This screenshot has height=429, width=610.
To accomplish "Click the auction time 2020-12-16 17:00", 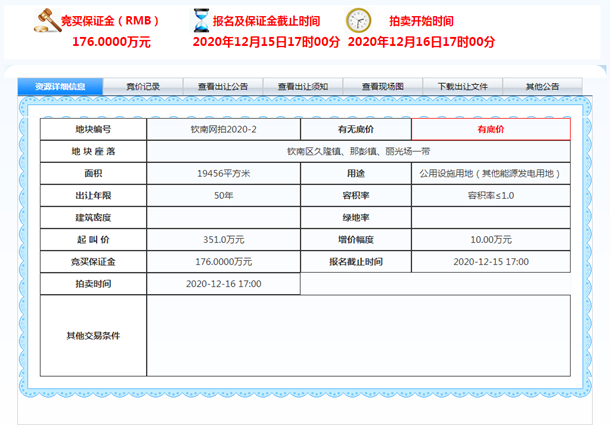I will (x=224, y=284).
